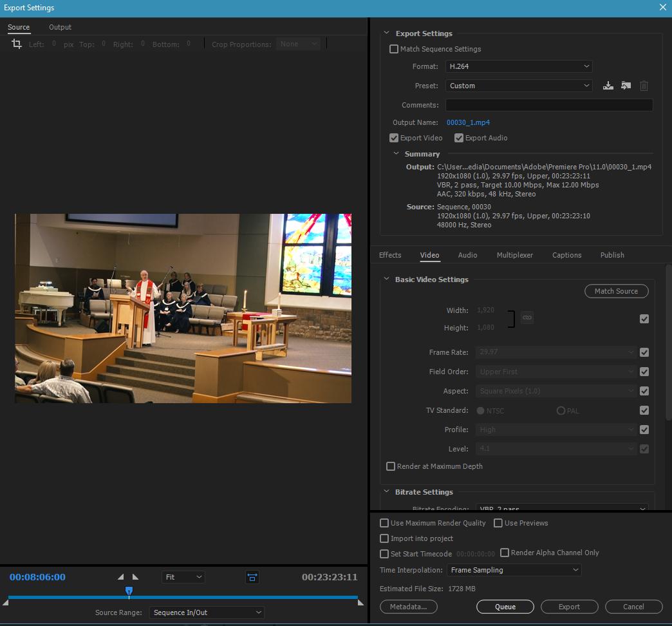Enable Match Sequence Settings checkbox
Screen dimensions: 672x626
pyautogui.click(x=393, y=49)
